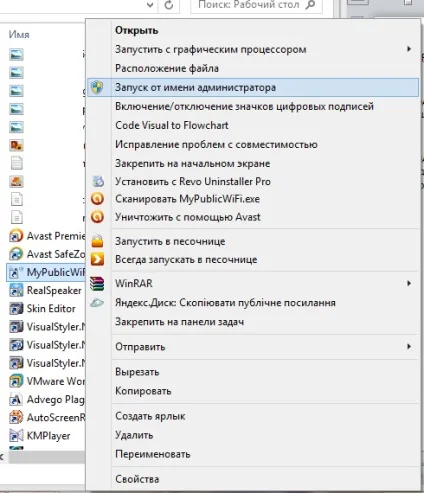Select the Skin Editor shortcut icon
The image size is (424, 493).
pos(16,308)
